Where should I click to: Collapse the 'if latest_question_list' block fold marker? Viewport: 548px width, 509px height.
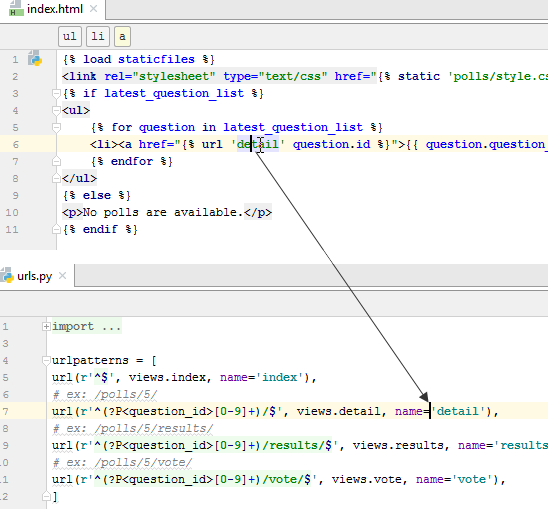tap(56, 93)
